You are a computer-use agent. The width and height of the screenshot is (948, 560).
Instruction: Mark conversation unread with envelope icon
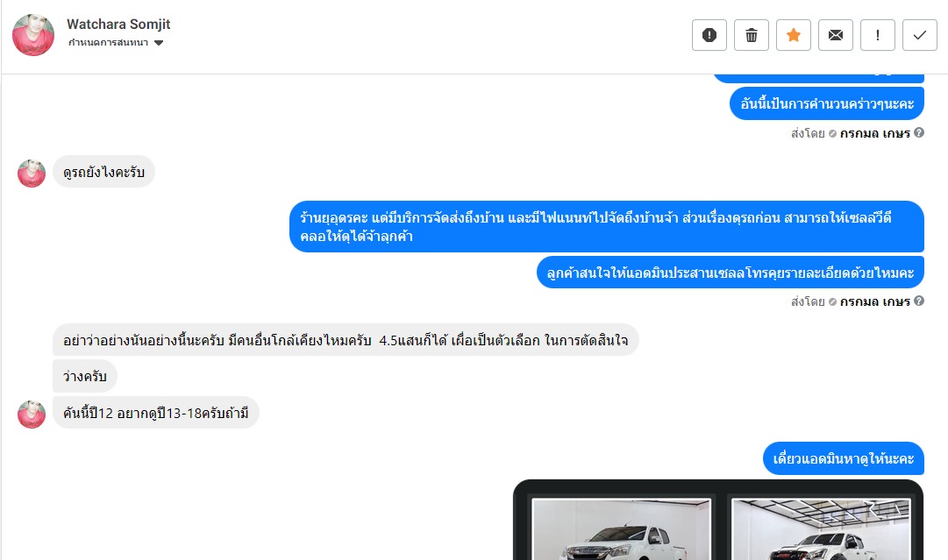(836, 35)
